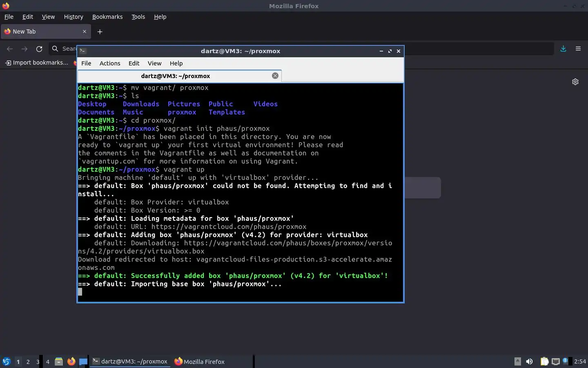Viewport: 588px width, 368px height.
Task: Open the Firefox hamburger application menu
Action: coord(578,49)
